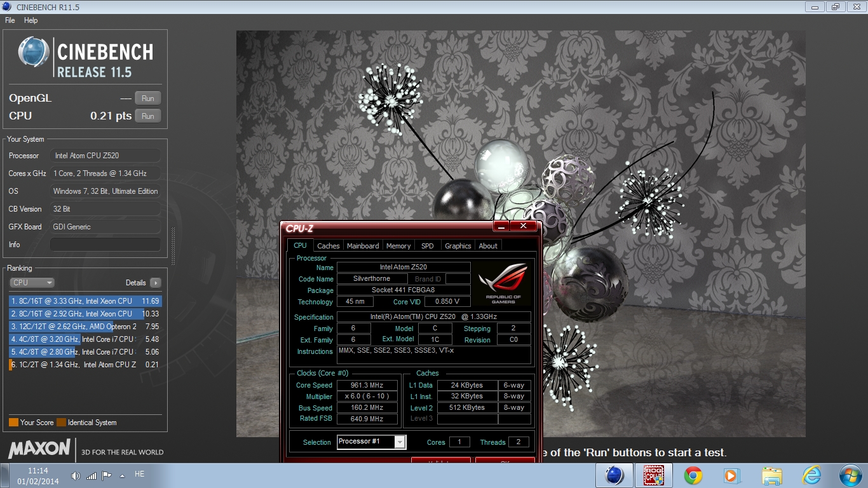Viewport: 868px width, 488px height.
Task: Close the CPU-Z window
Action: click(x=524, y=226)
